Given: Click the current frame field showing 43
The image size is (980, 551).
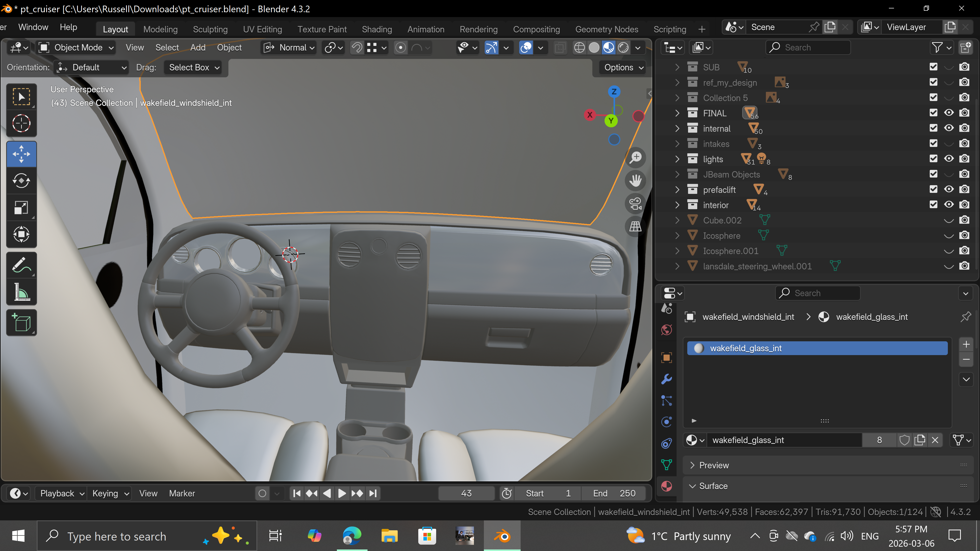Looking at the screenshot, I should pos(466,493).
